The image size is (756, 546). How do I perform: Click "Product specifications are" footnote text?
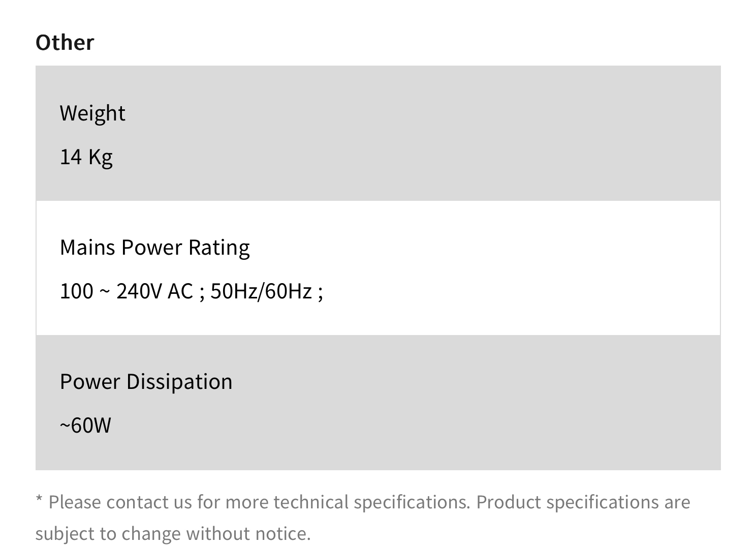click(x=583, y=502)
